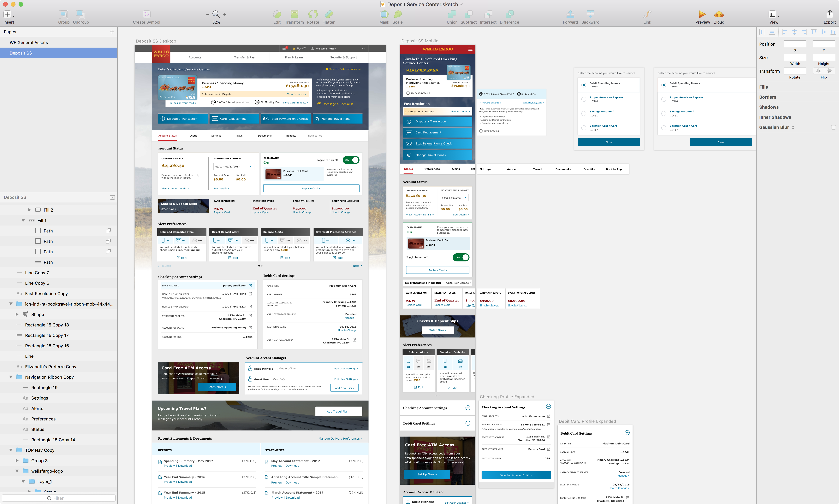839x504 pixels.
Task: Expand the Fill 2 layer group
Action: (x=29, y=210)
